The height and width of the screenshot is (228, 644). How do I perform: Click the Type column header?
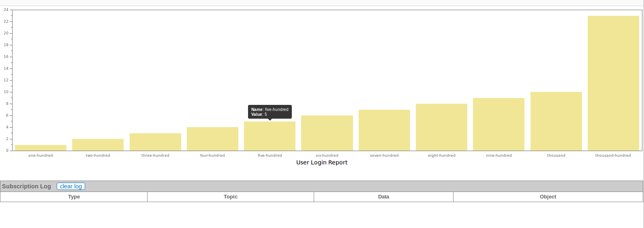click(x=74, y=197)
